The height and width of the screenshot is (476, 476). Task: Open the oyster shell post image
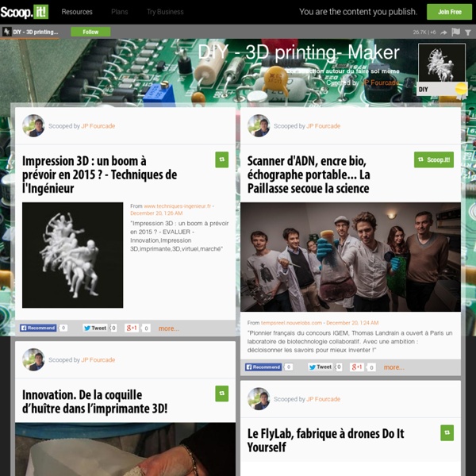(125, 449)
